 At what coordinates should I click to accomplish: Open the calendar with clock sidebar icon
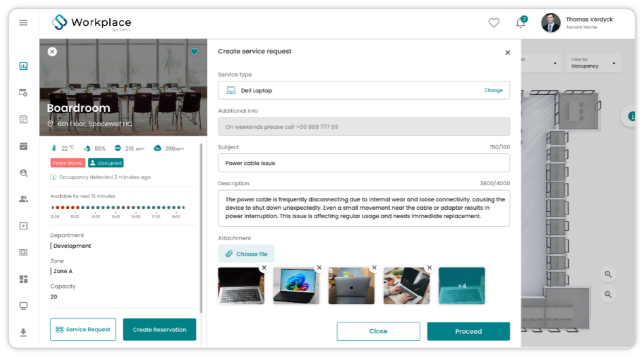pyautogui.click(x=24, y=92)
